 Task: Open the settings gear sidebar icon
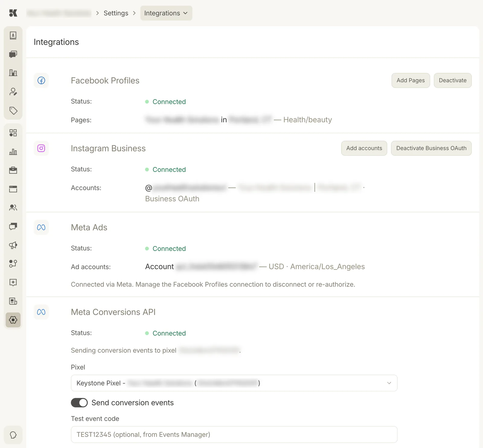click(x=13, y=320)
